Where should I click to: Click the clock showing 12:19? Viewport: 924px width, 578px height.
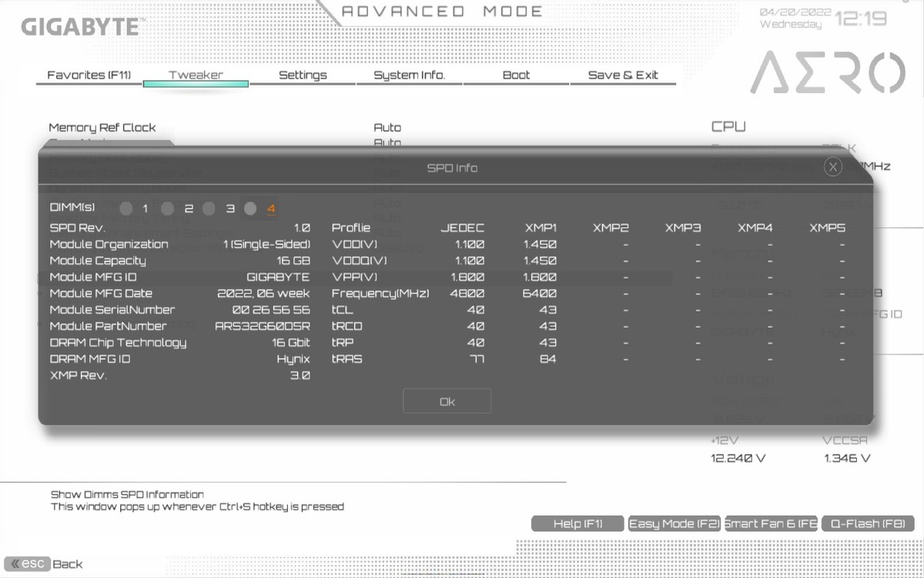[861, 18]
